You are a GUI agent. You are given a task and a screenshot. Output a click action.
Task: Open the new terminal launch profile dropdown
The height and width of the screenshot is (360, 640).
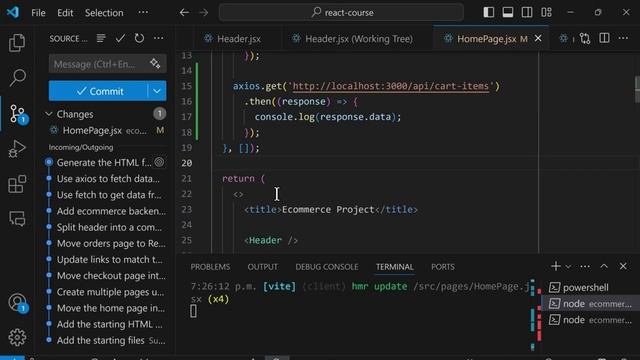[x=568, y=267]
